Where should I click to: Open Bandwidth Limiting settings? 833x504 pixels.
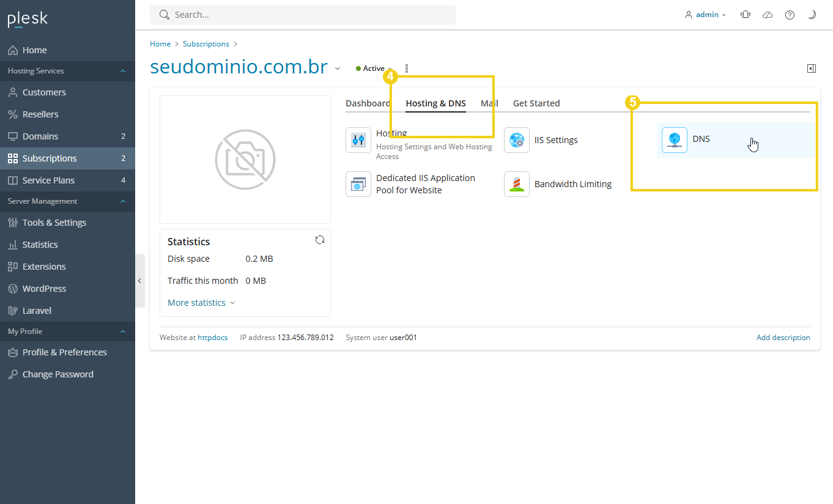[573, 183]
